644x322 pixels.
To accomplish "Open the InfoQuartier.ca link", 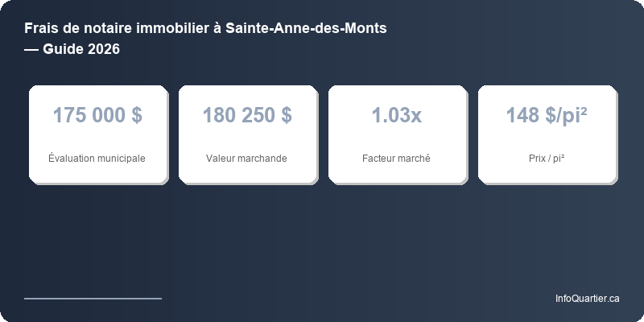I will (587, 299).
